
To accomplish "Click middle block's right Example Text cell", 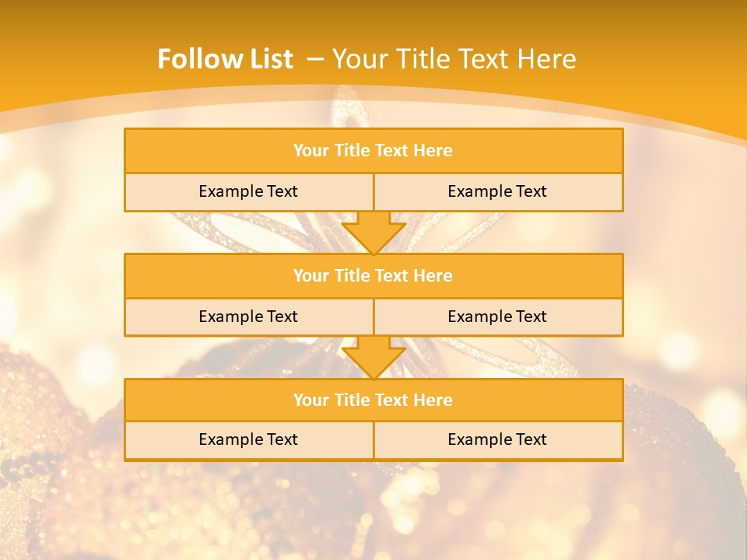I will tap(497, 317).
